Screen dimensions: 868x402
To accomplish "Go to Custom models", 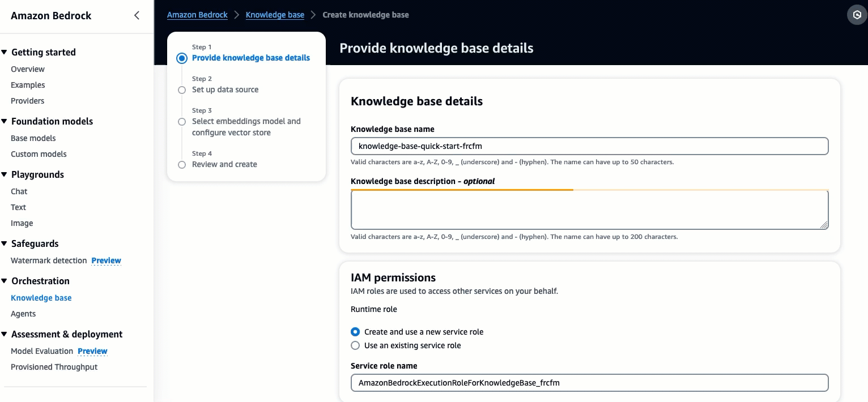I will (39, 154).
